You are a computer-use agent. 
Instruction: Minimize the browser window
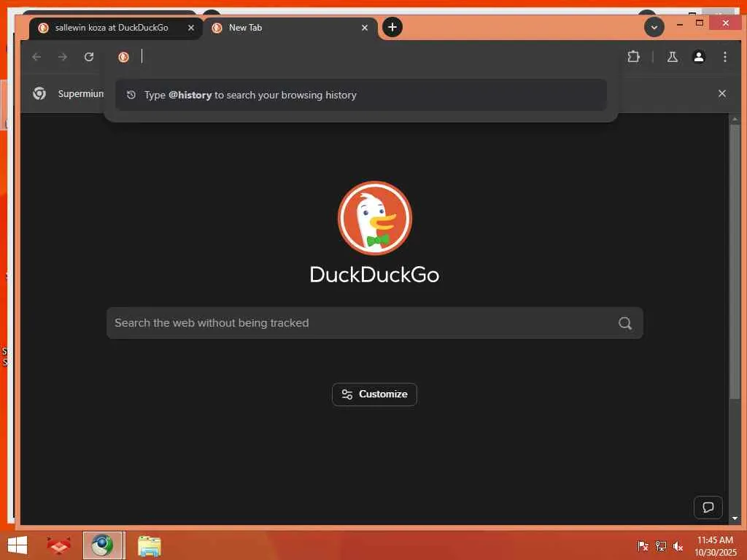coord(680,23)
